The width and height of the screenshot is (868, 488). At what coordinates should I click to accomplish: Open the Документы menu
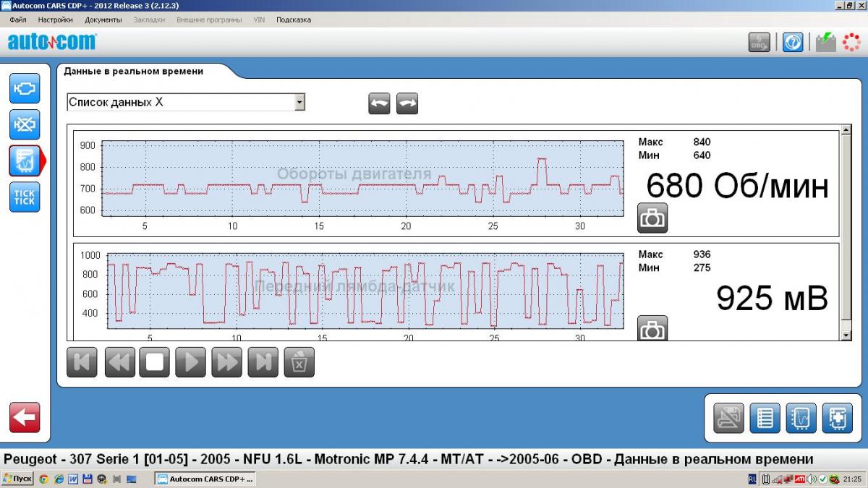(x=103, y=20)
